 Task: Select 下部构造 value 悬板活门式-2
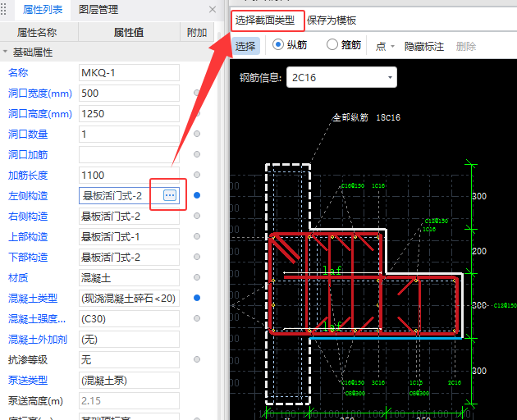tap(129, 257)
